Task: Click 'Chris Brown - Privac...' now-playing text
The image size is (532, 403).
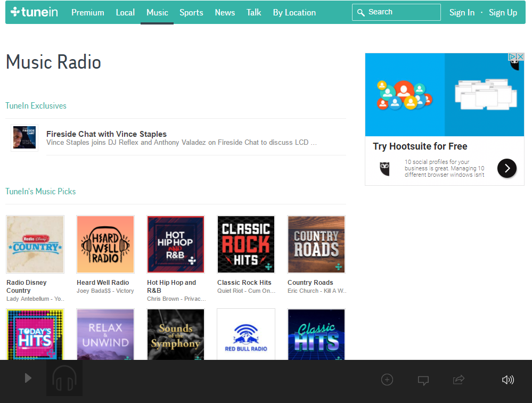Action: pyautogui.click(x=176, y=299)
